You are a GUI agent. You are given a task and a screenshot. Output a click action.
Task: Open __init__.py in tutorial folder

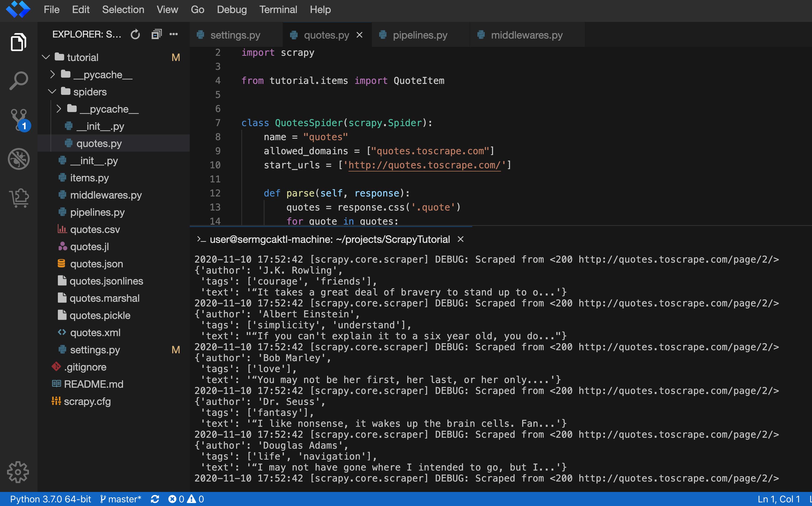114,161
